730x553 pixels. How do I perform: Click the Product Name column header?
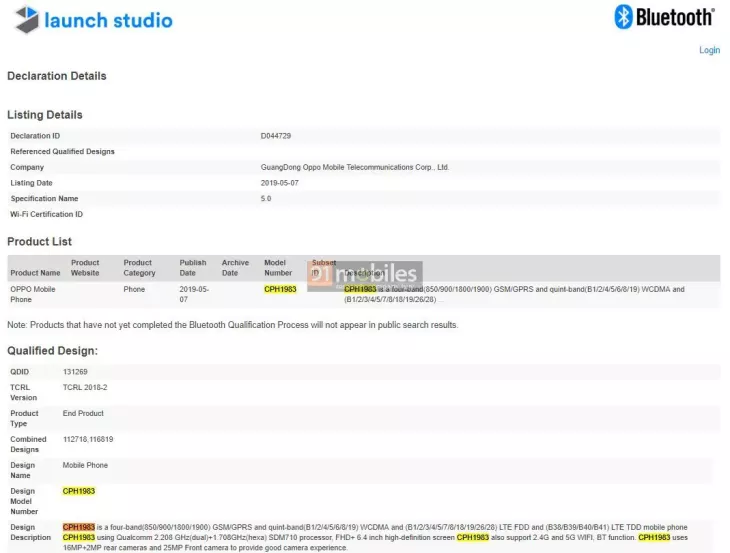pyautogui.click(x=36, y=273)
